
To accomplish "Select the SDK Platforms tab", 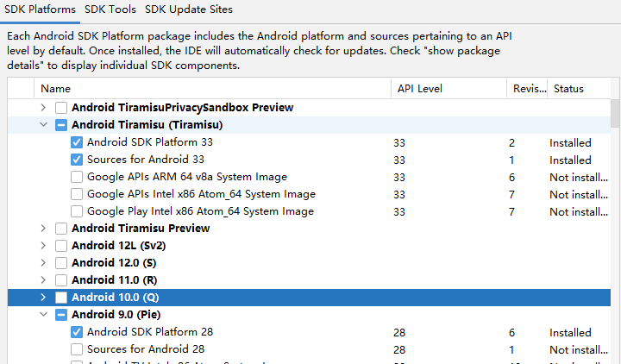I will coord(38,9).
